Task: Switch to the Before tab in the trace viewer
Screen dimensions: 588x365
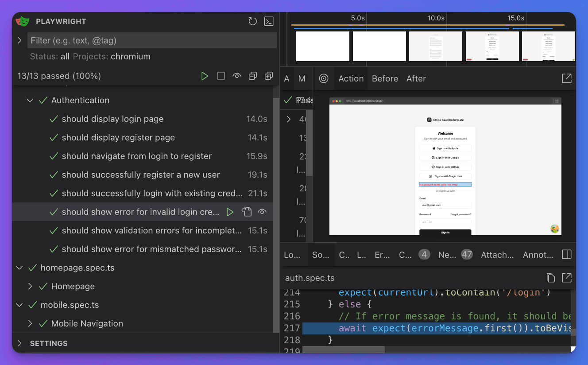Action: (384, 78)
